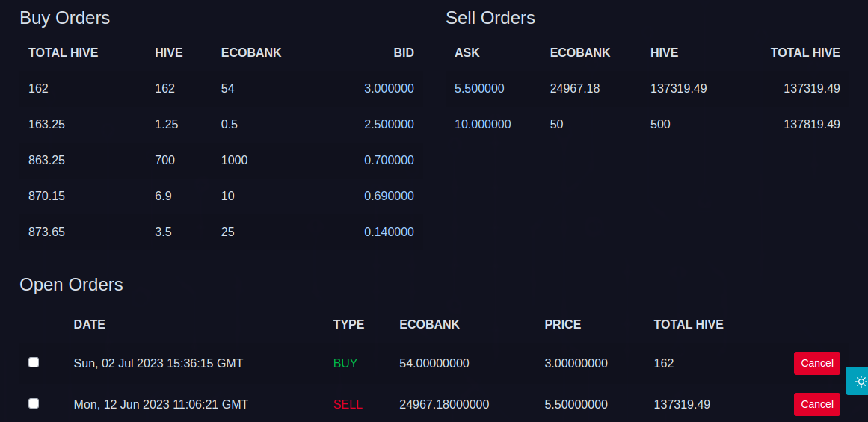Click the DATE column header in Open Orders
This screenshot has width=868, height=422.
click(89, 325)
